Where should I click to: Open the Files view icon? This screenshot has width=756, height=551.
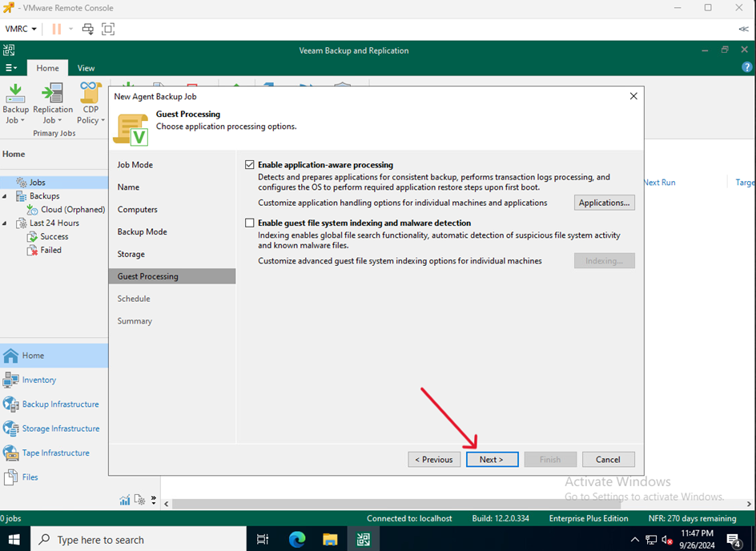(x=11, y=477)
